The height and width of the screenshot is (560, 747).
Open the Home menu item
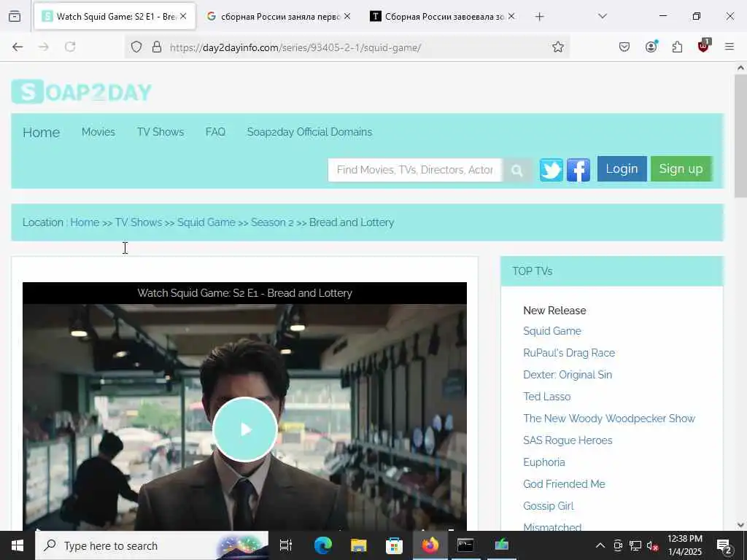tap(41, 133)
